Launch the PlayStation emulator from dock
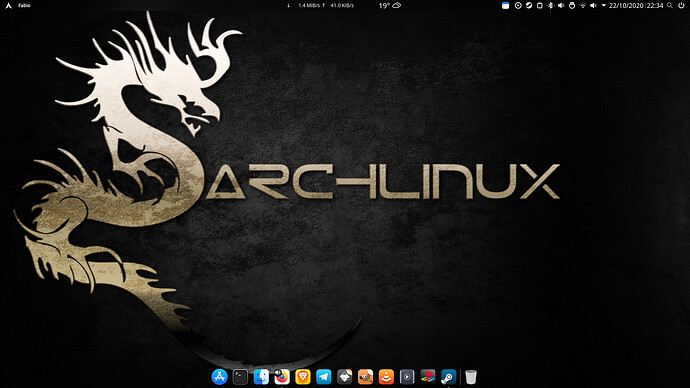 pos(428,377)
